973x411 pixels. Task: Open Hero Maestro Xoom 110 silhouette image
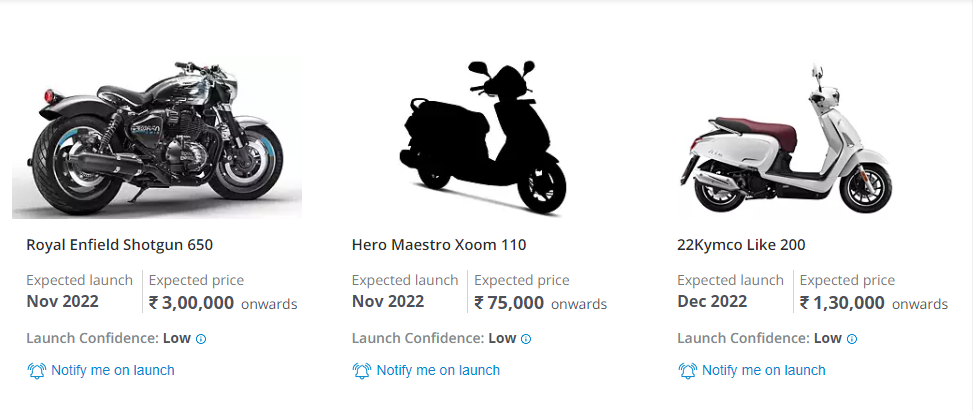[x=484, y=137]
